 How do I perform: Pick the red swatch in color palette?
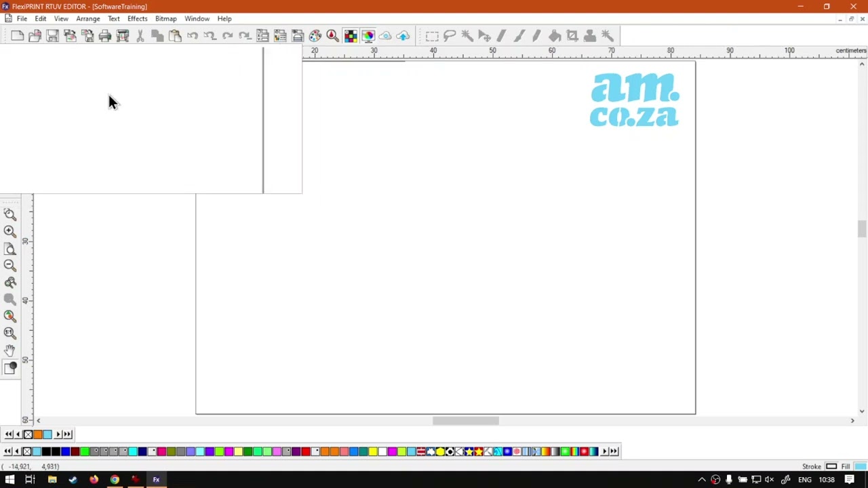click(306, 451)
